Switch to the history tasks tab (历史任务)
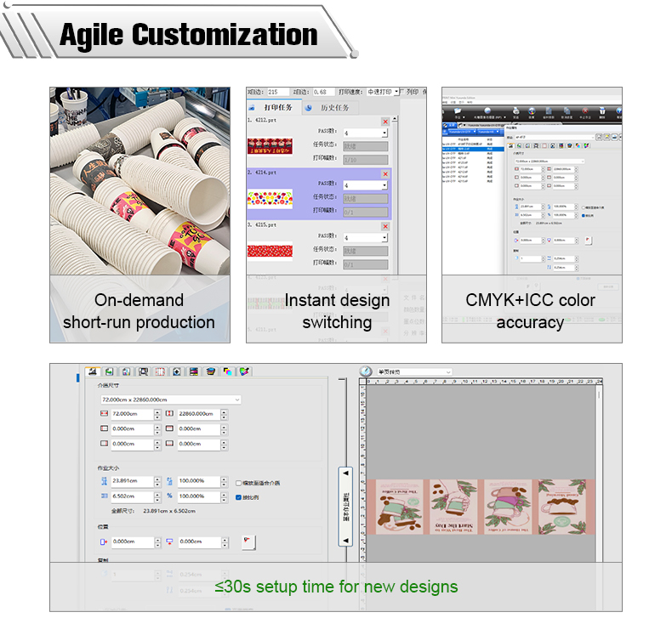 tap(334, 108)
